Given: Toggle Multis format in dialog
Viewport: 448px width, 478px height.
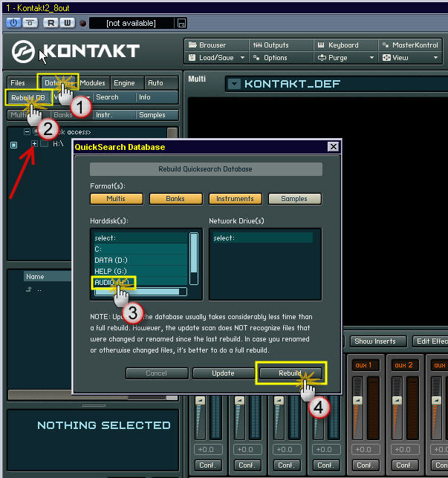Looking at the screenshot, I should [117, 199].
